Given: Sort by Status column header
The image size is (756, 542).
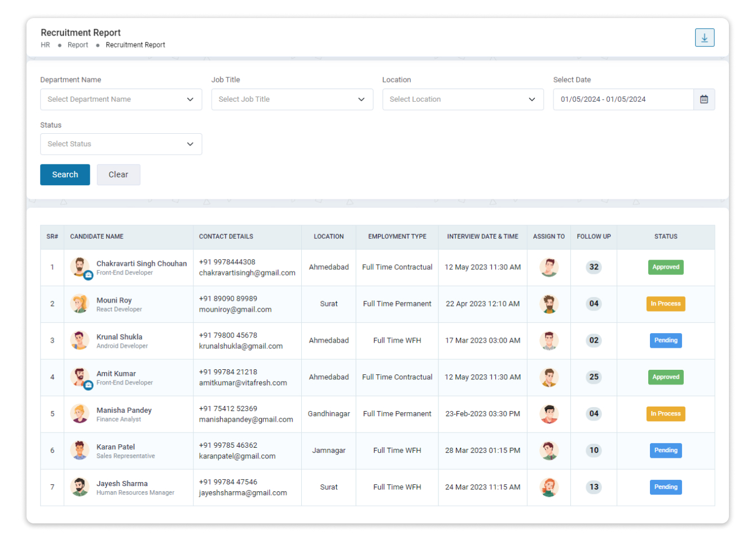Looking at the screenshot, I should [666, 237].
